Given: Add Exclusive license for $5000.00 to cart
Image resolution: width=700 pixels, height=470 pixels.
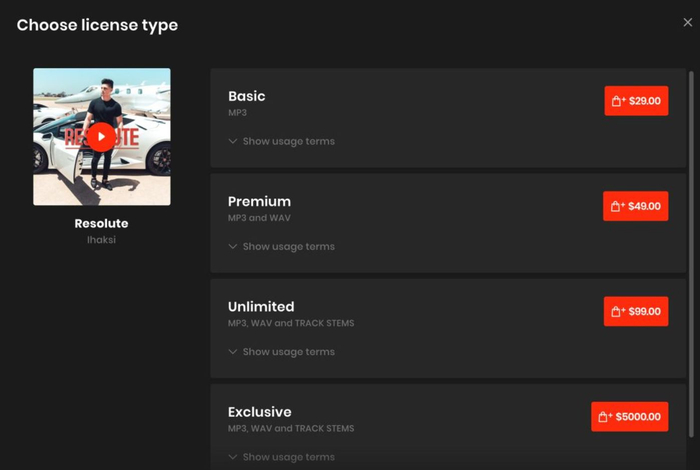Looking at the screenshot, I should (x=629, y=416).
